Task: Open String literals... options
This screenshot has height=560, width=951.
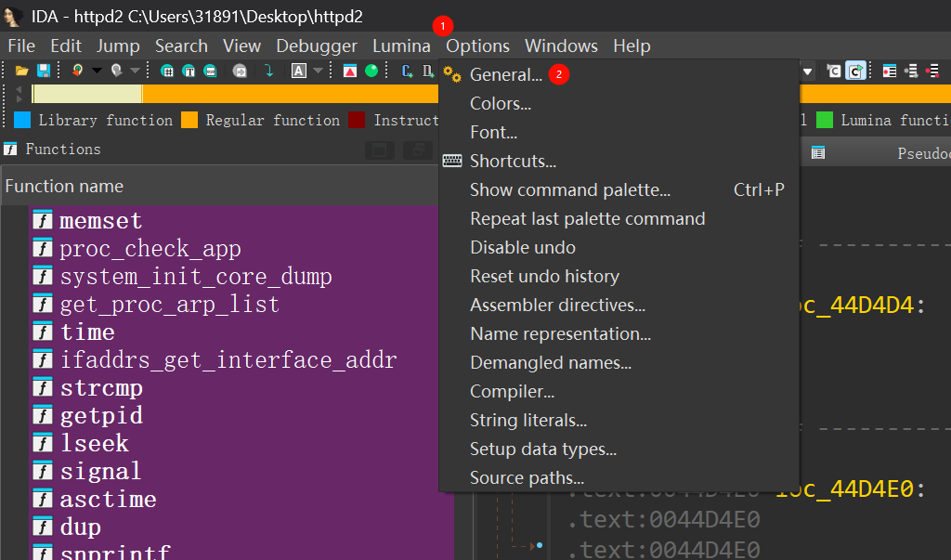Action: 619,421
